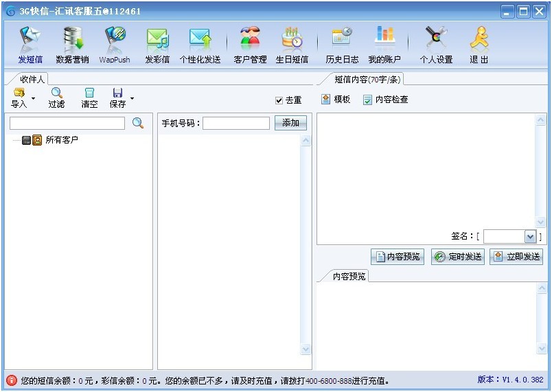
Task: Click inside the SMS content text area
Action: click(x=426, y=171)
